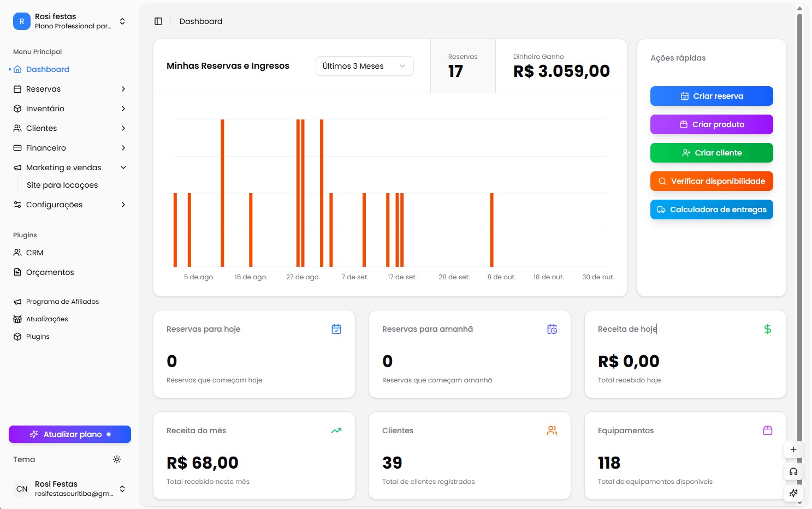Viewport: 812px width, 509px height.
Task: Click the CRM plugin icon
Action: (17, 252)
